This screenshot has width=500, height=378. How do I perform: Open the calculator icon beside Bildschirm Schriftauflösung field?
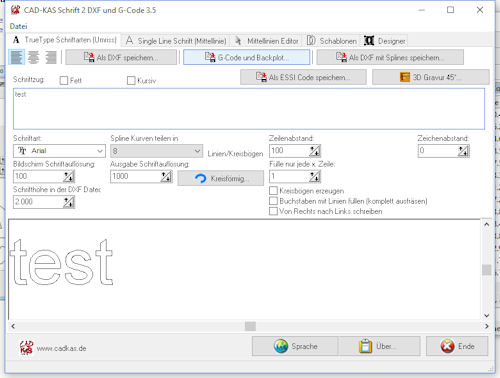[x=69, y=176]
